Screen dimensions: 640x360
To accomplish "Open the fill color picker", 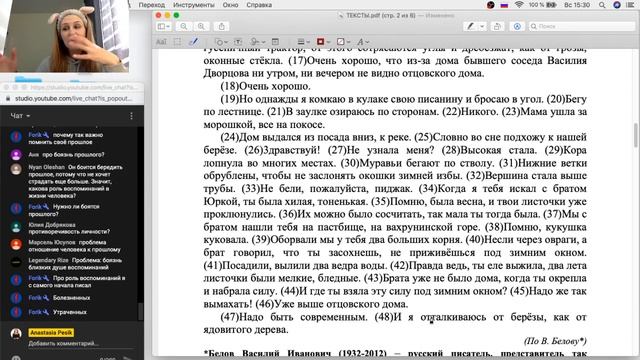I will pyautogui.click(x=343, y=42).
